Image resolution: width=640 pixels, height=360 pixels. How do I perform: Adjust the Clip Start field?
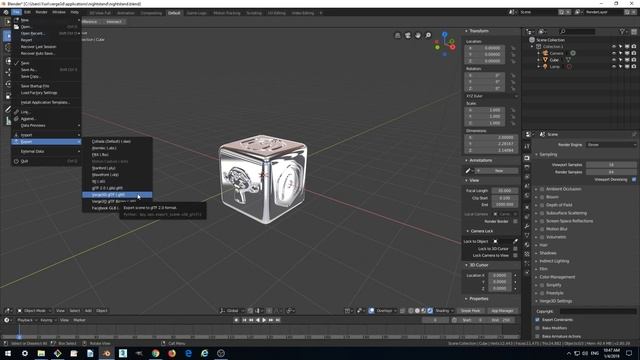coord(505,198)
